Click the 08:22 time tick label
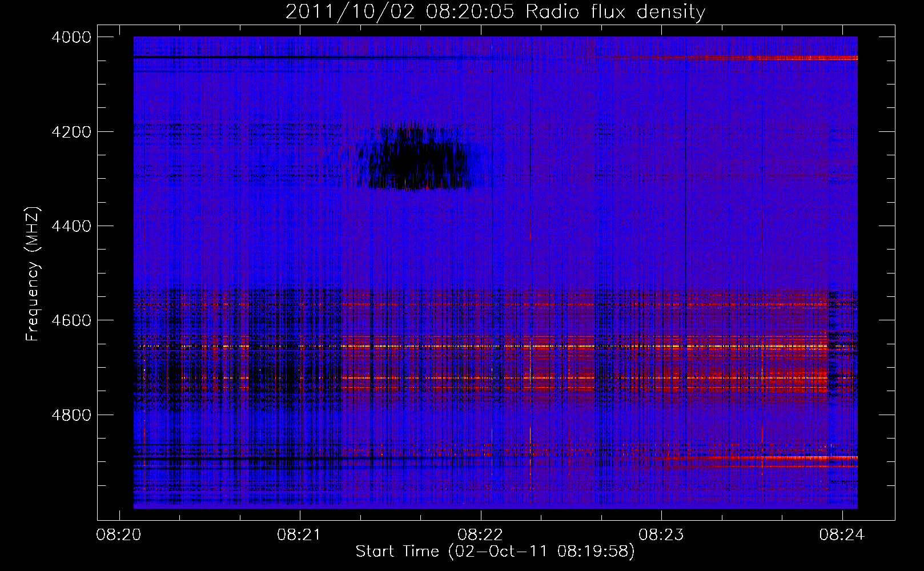This screenshot has height=571, width=924. point(481,535)
